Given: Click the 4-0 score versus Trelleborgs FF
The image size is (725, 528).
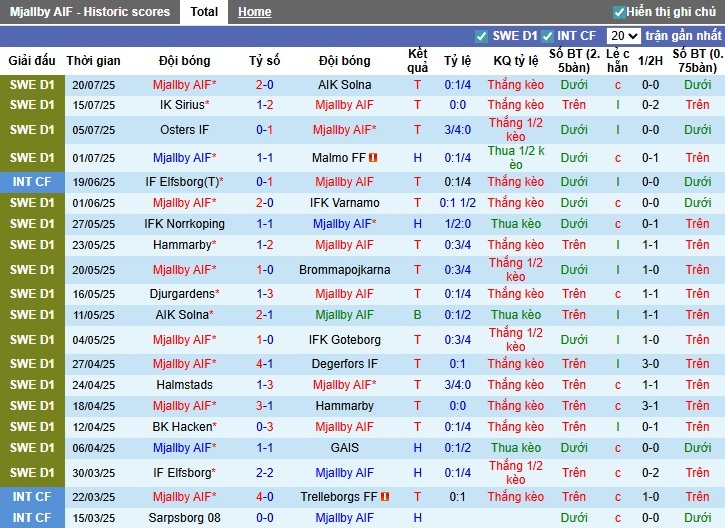Looking at the screenshot, I should click(x=264, y=497).
